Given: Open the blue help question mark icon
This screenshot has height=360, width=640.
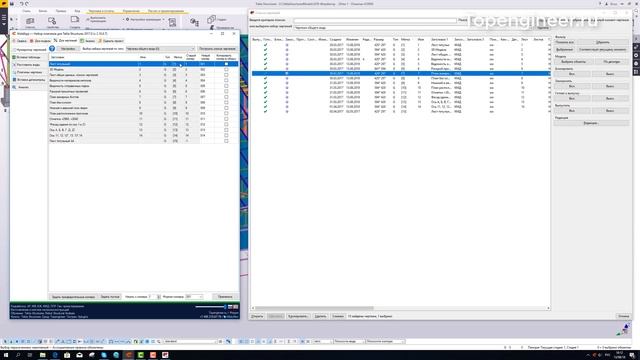Looking at the screenshot, I should coord(52,49).
